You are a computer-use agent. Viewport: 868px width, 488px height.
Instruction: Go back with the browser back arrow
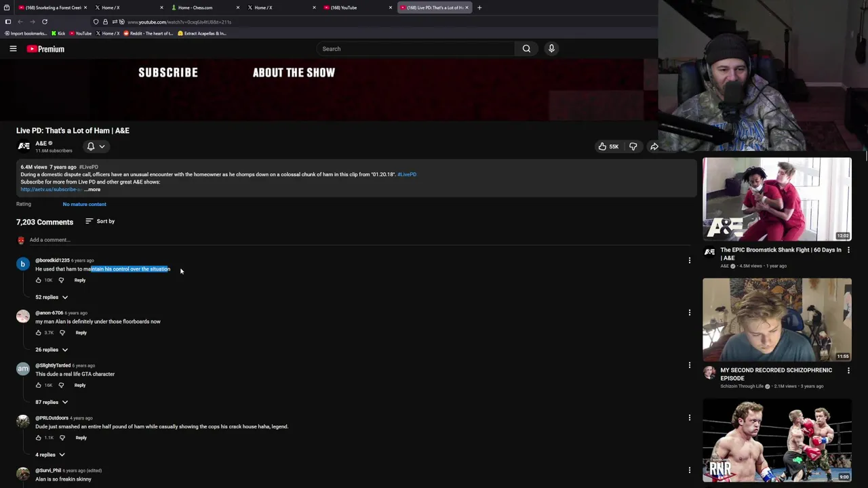[20, 22]
